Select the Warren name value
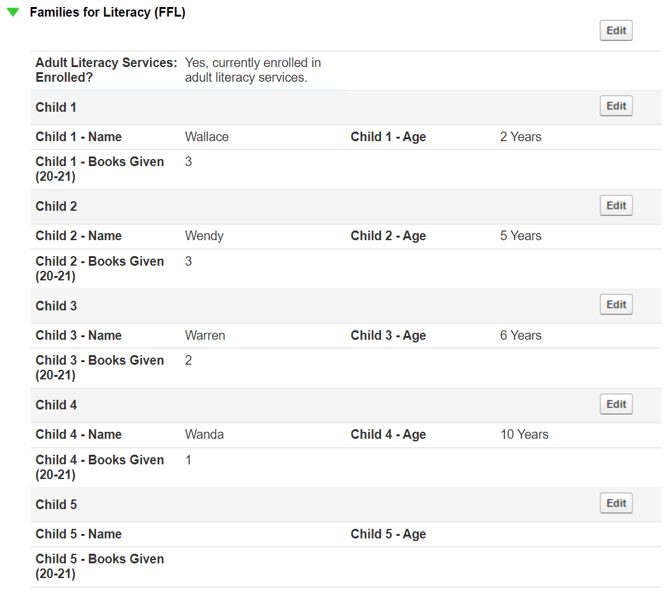The height and width of the screenshot is (594, 670). pos(205,336)
